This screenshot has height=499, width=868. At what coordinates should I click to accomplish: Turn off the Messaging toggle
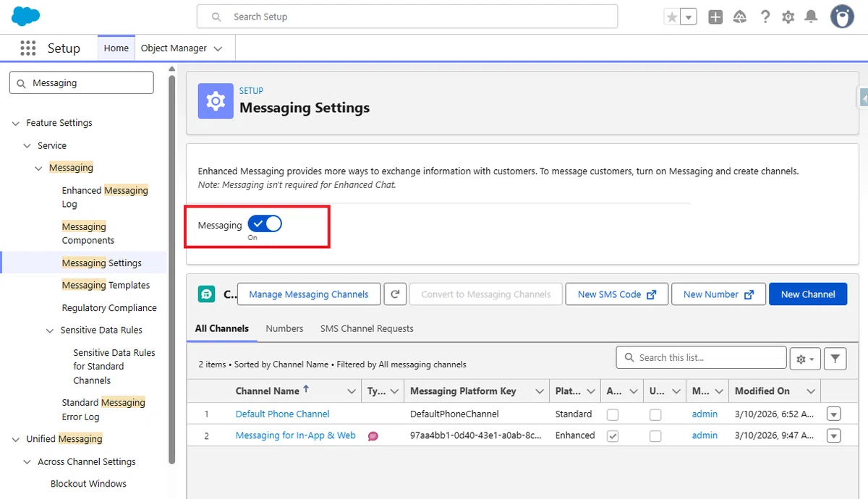(264, 224)
